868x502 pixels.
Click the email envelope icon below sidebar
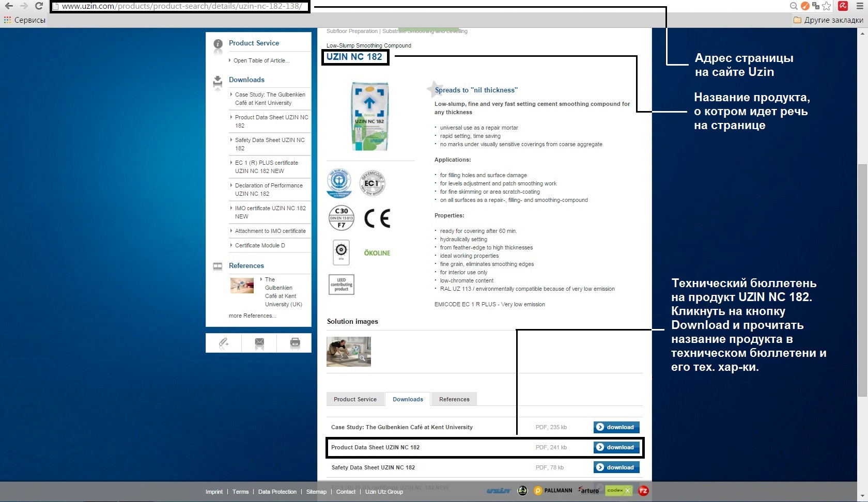[259, 342]
